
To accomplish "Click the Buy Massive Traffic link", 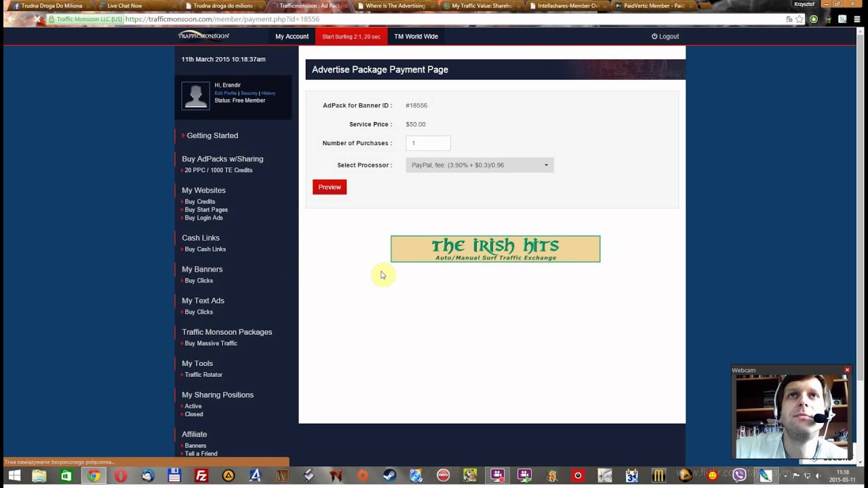I will pyautogui.click(x=211, y=343).
